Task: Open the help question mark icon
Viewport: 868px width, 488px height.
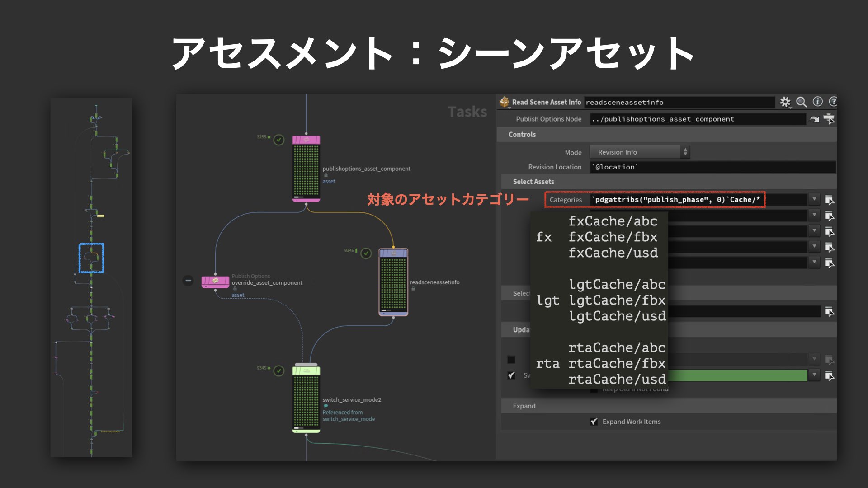Action: [x=833, y=102]
